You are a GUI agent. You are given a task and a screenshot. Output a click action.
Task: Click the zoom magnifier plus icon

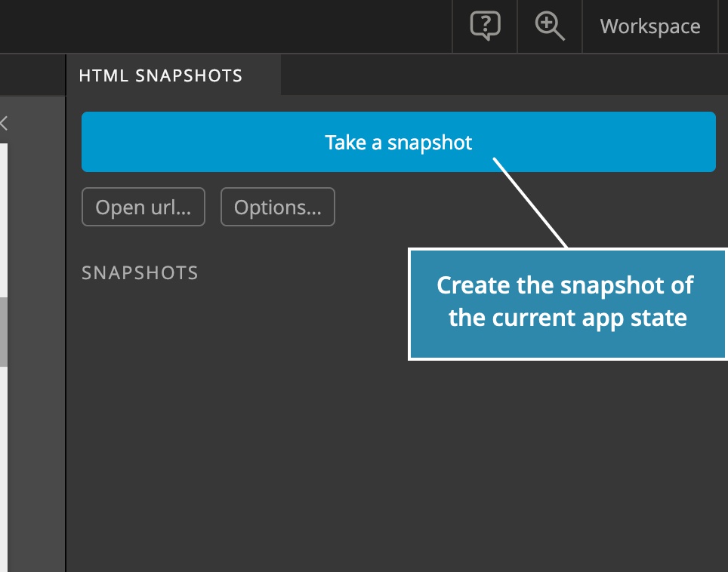(x=550, y=26)
